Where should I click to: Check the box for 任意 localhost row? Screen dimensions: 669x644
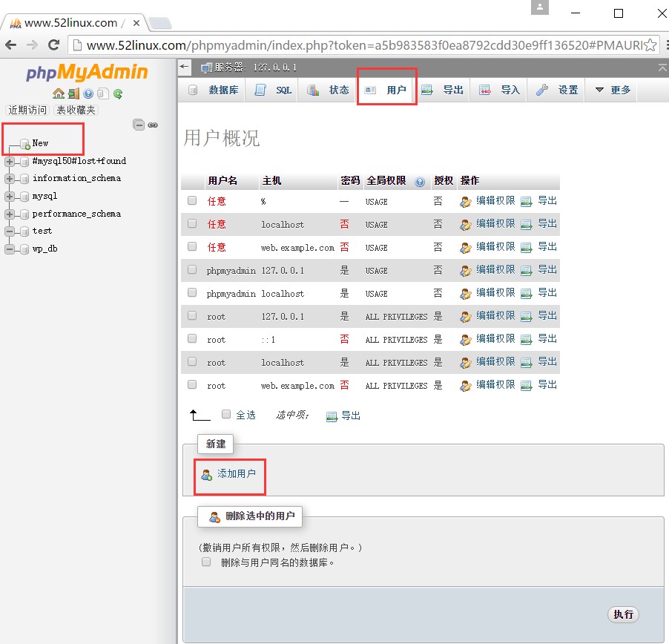(192, 223)
